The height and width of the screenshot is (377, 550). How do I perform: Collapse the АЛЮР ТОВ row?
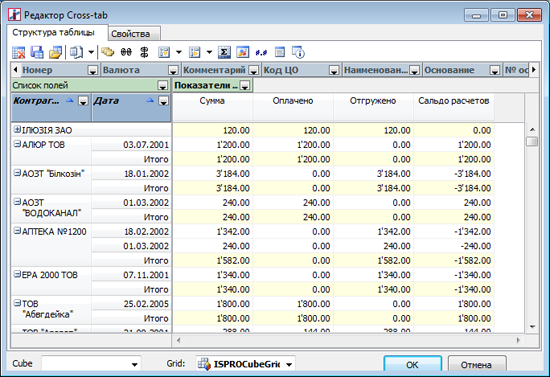click(17, 144)
